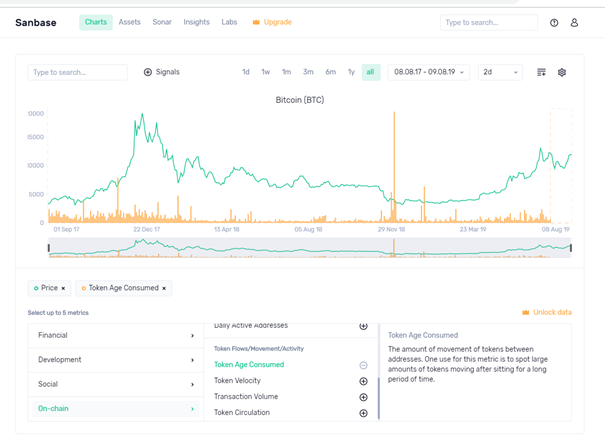Screen dimensions: 605x441
Task: Open the Labs tab
Action: [x=229, y=22]
